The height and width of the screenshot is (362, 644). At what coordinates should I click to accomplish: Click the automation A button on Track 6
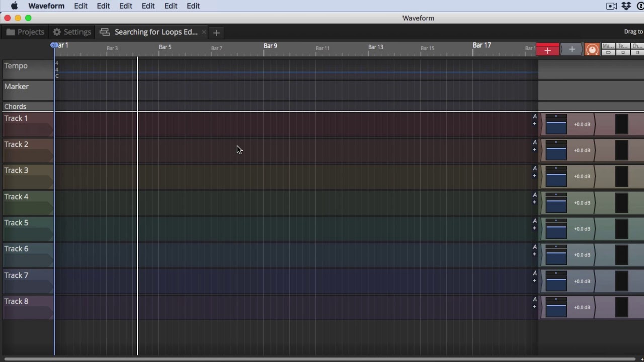535,247
